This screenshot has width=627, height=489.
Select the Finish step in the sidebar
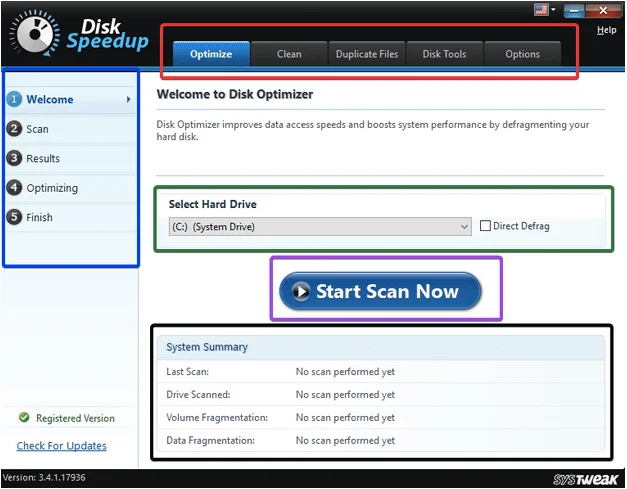(x=70, y=217)
